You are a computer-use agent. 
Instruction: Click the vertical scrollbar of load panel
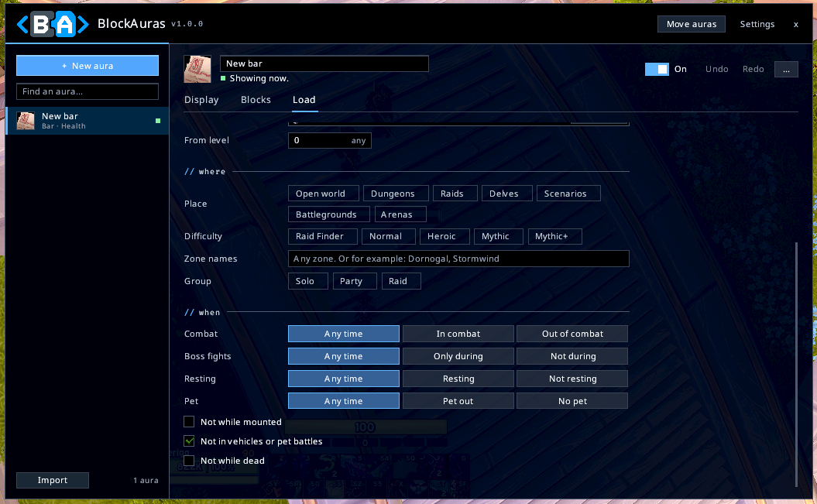tap(796, 365)
